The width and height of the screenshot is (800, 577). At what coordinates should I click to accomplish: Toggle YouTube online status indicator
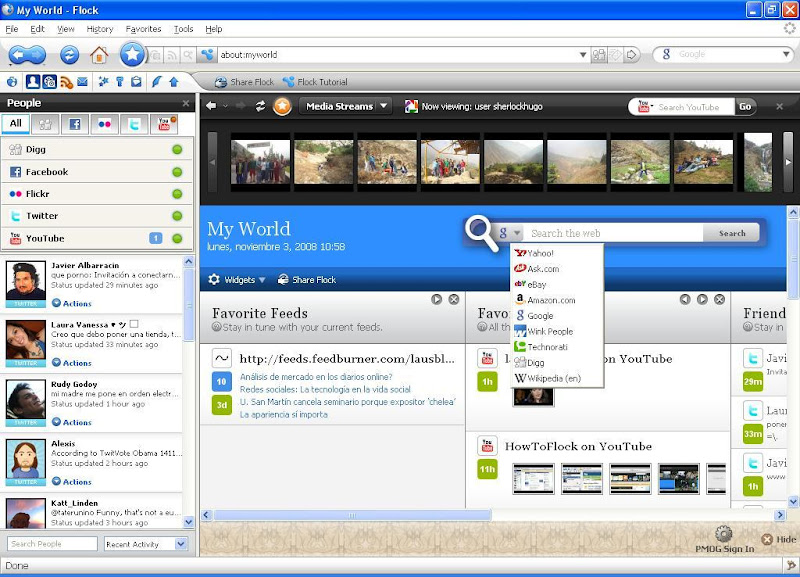pyautogui.click(x=177, y=238)
